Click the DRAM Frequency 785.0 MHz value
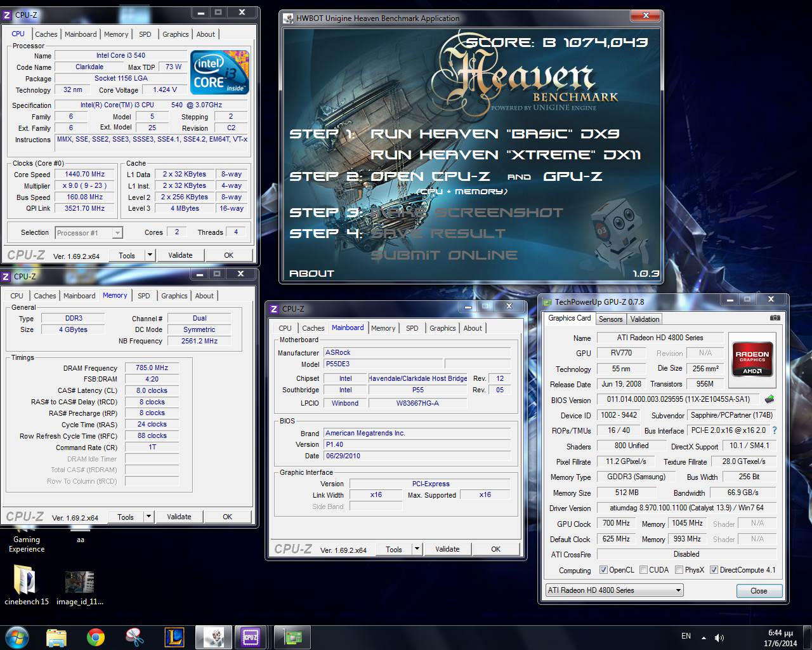 [x=152, y=368]
